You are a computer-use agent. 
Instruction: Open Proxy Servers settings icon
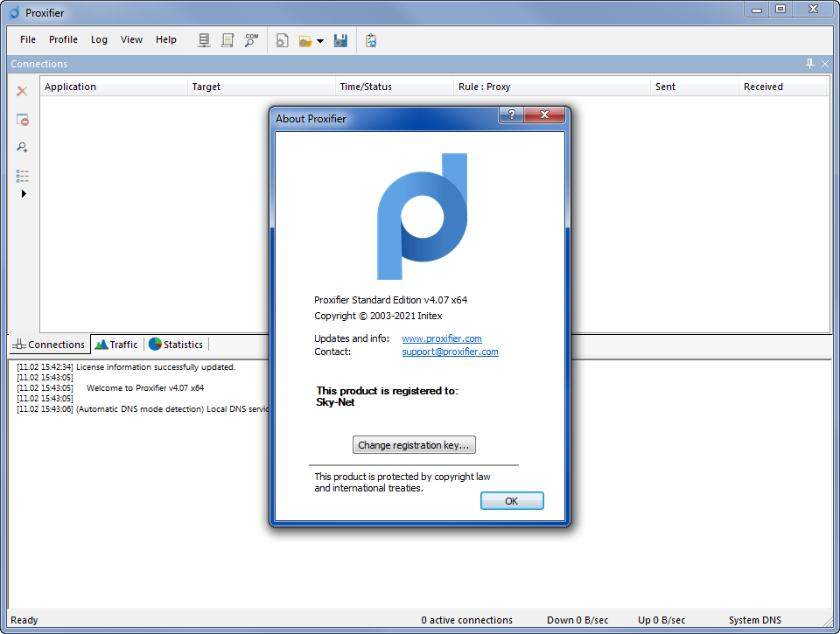coord(204,40)
